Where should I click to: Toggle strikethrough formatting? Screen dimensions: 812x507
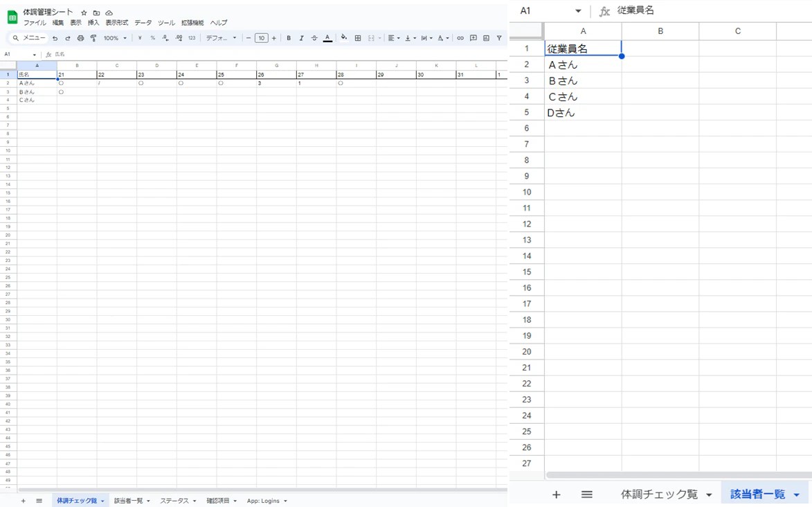tap(314, 38)
